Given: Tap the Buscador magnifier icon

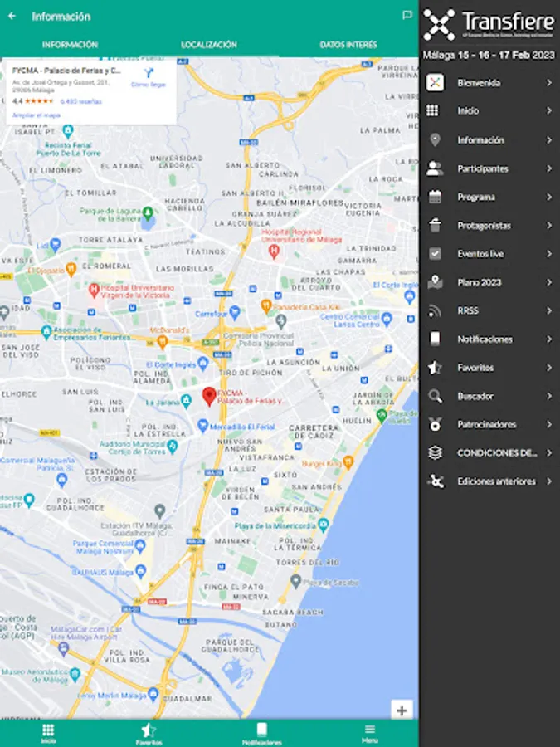Looking at the screenshot, I should (435, 396).
